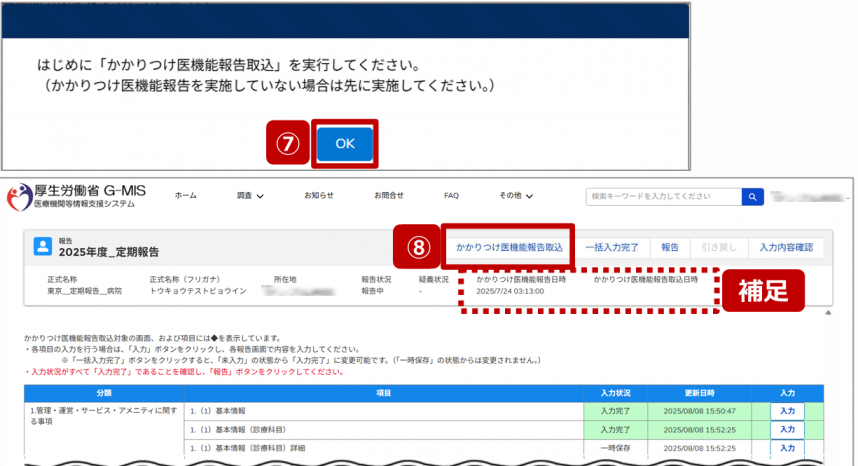Image resolution: width=858 pixels, height=466 pixels.
Task: Click 入力 button for 基本情報(診療科目)詳細 row
Action: point(787,448)
